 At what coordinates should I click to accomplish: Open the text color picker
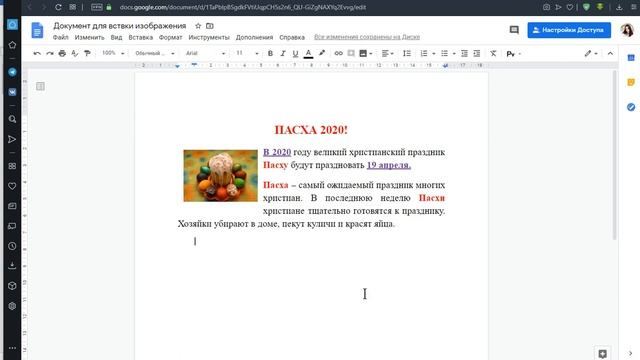[309, 53]
